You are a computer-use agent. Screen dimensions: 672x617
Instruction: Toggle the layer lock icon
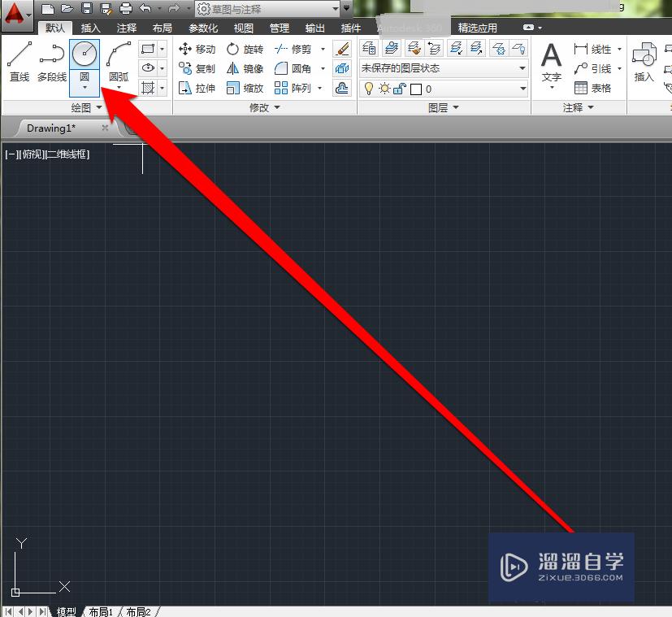click(398, 89)
